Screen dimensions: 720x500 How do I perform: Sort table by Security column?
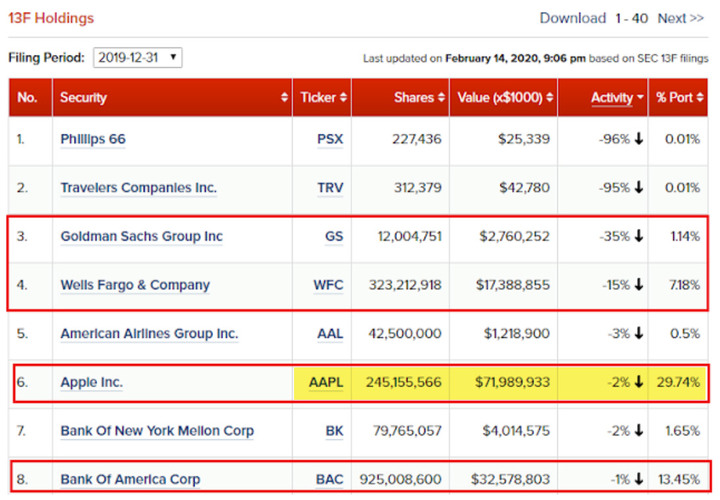click(172, 97)
